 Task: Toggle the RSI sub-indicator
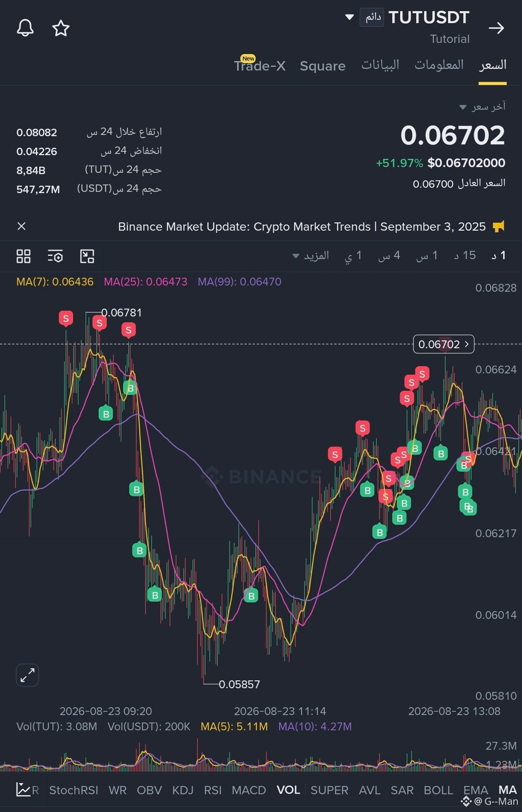tap(213, 790)
